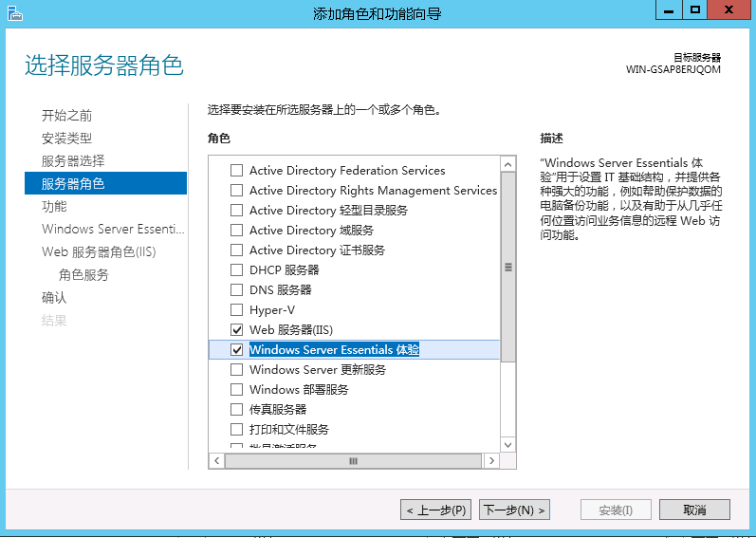The image size is (756, 538).
Task: Check the 传真服务器 checkbox
Action: click(x=236, y=409)
